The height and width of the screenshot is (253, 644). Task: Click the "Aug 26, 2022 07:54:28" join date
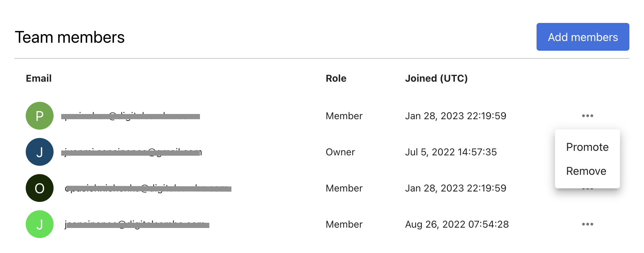coord(457,225)
